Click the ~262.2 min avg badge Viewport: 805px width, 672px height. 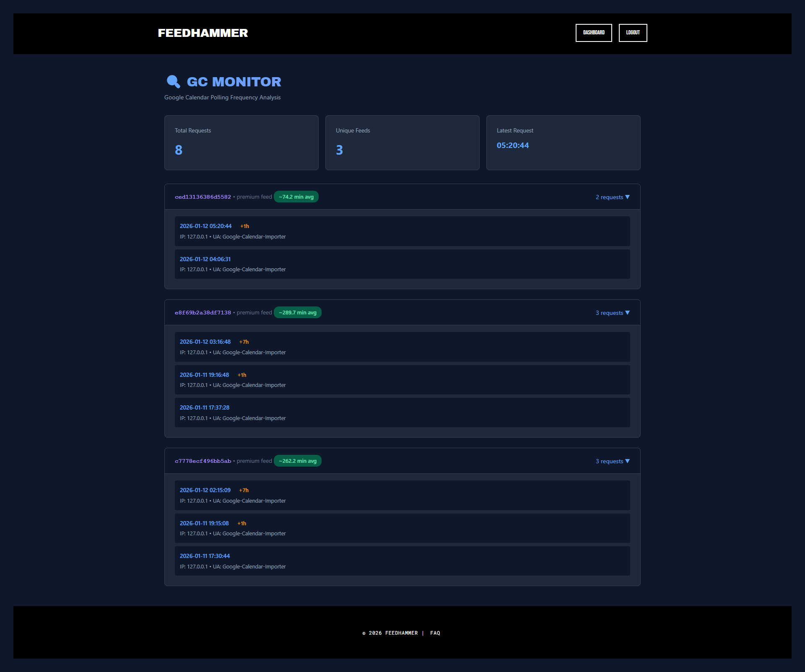[x=298, y=461]
